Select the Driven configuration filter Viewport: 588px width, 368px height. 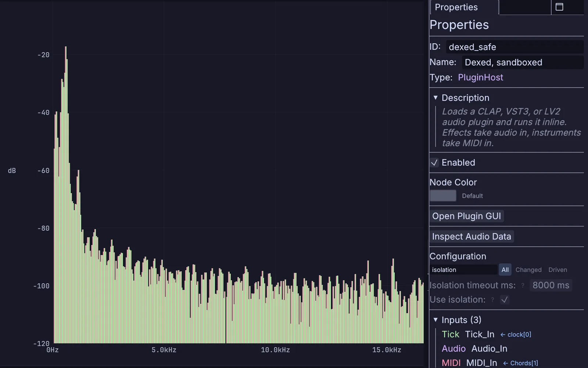click(x=557, y=270)
